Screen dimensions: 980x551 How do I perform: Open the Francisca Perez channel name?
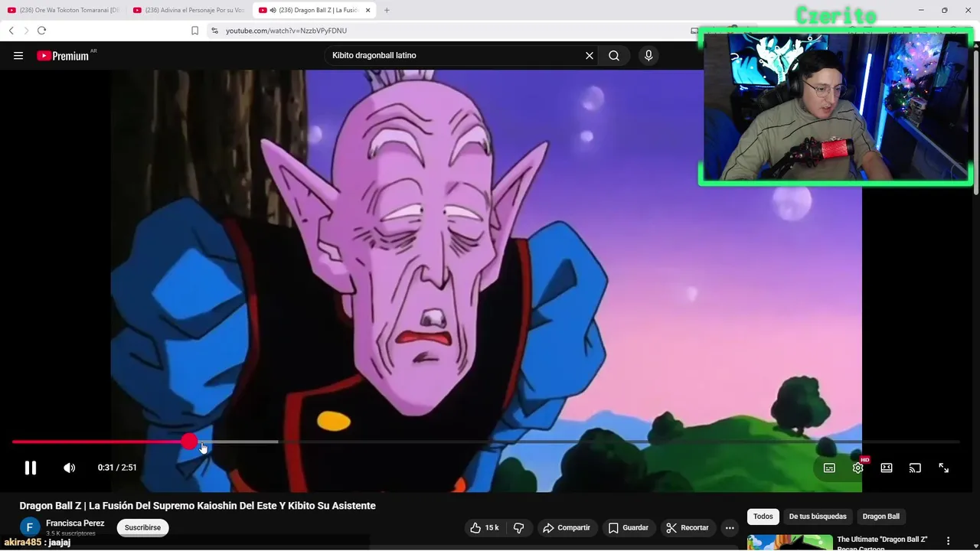[x=75, y=523]
